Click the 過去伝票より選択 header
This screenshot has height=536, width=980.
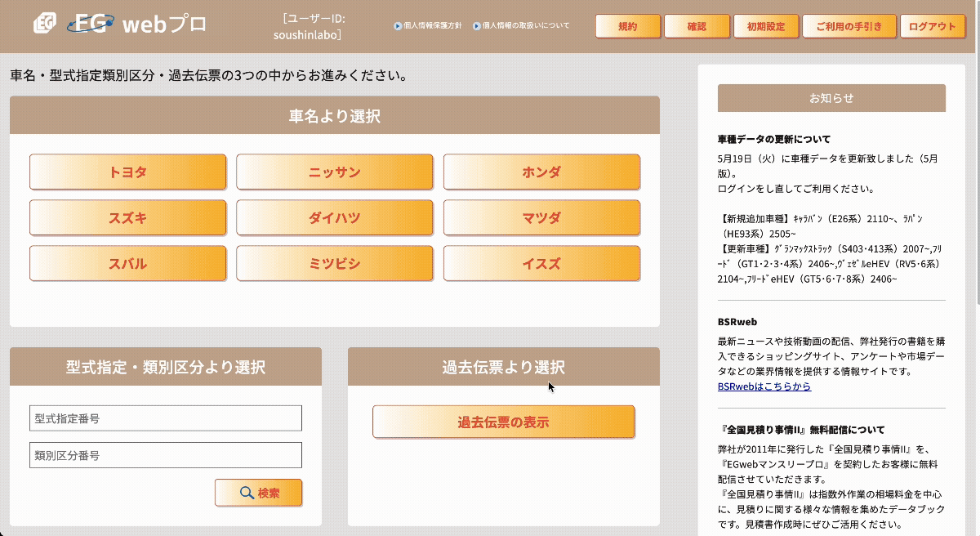point(504,367)
